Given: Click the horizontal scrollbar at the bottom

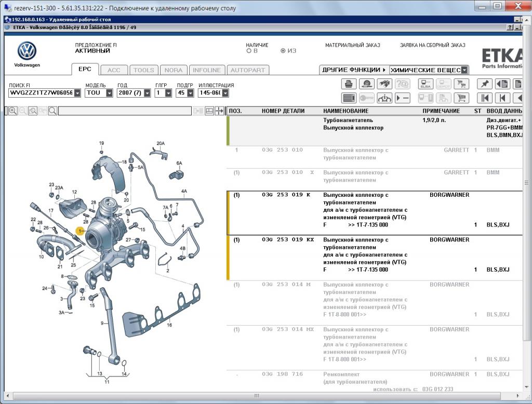Looking at the screenshot, I should pos(257,396).
